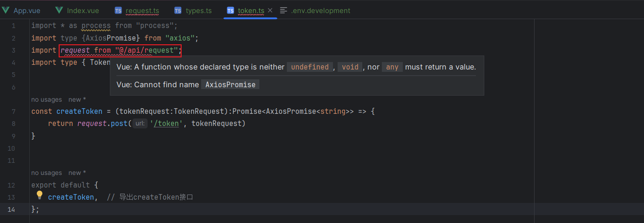Open the lightbulb quick-fix on line 13
The height and width of the screenshot is (223, 644).
pyautogui.click(x=40, y=195)
